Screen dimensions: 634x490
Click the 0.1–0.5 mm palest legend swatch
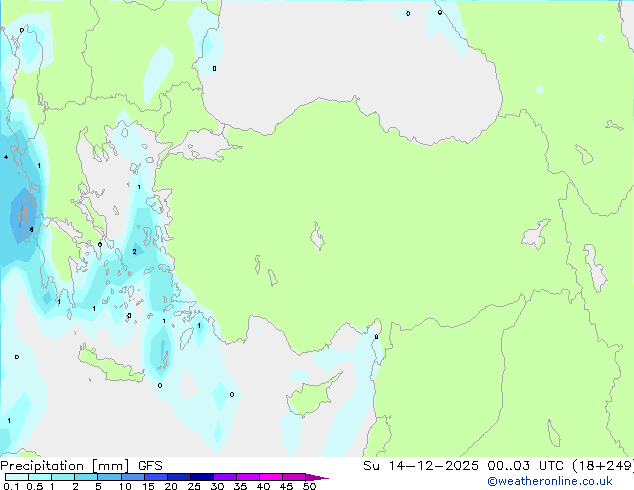(17, 477)
